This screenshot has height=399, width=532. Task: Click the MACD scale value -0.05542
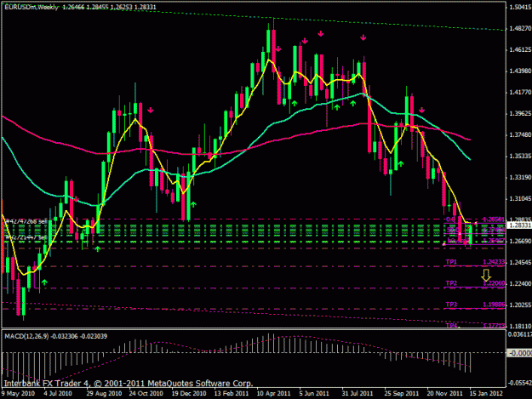click(x=520, y=383)
